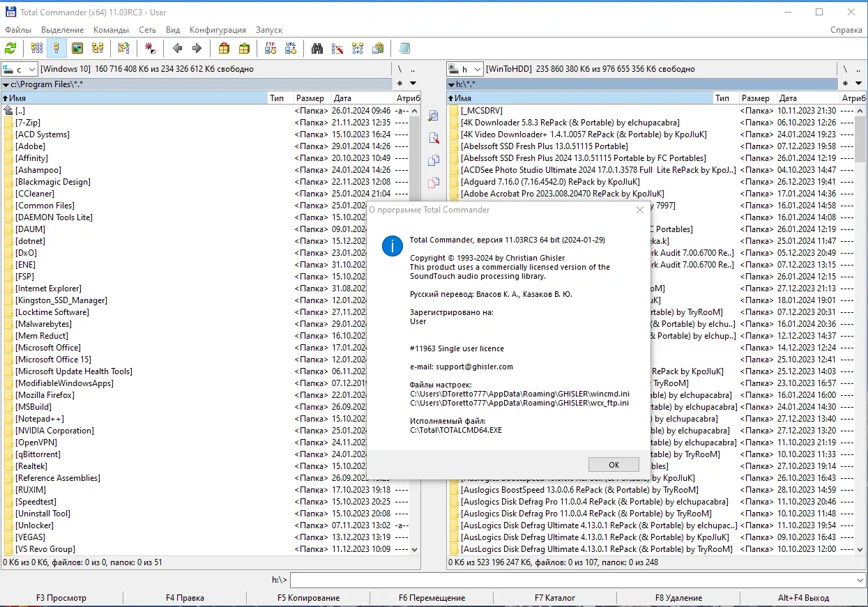Expand the command line history dropdown
868x607 pixels.
click(859, 580)
